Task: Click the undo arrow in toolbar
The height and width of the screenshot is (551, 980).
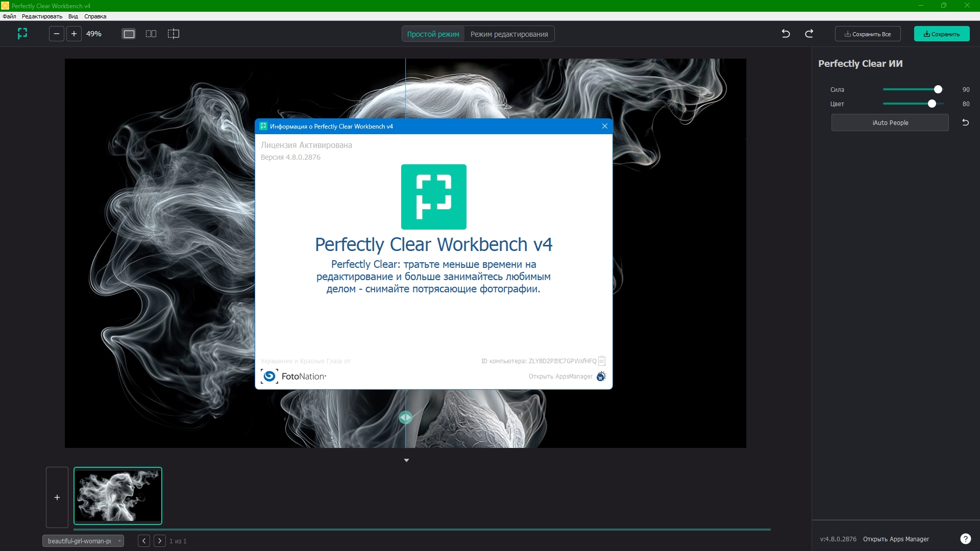Action: pyautogui.click(x=786, y=34)
